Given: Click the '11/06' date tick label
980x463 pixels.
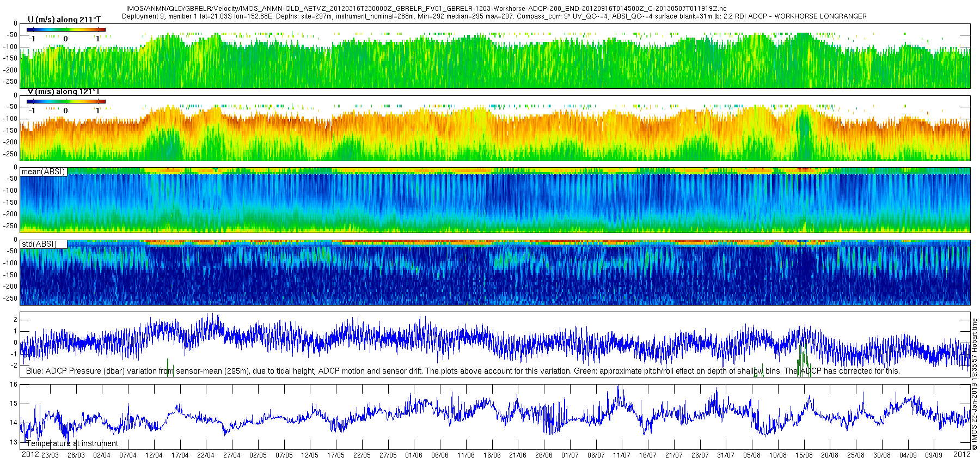Looking at the screenshot, I should [x=466, y=455].
